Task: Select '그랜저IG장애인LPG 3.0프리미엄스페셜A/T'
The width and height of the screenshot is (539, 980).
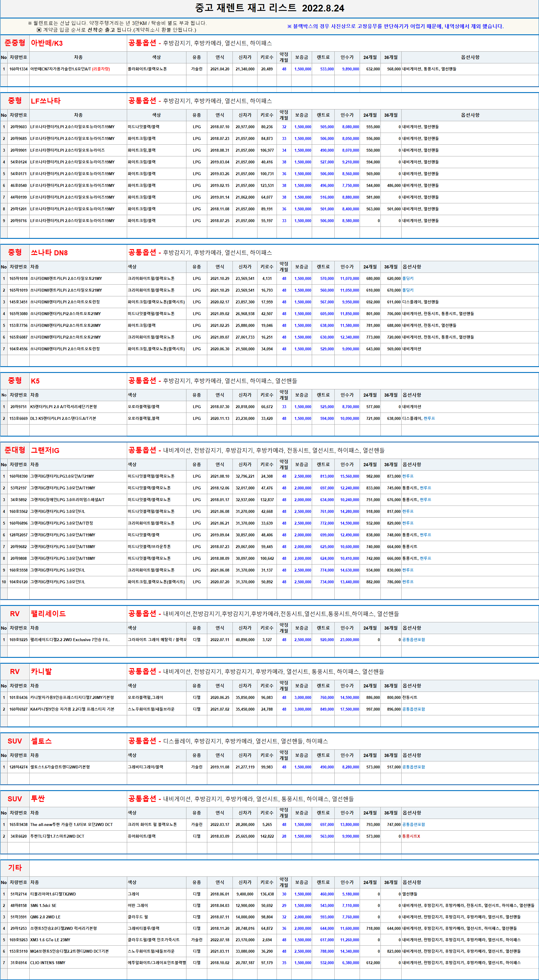Action: [x=68, y=500]
